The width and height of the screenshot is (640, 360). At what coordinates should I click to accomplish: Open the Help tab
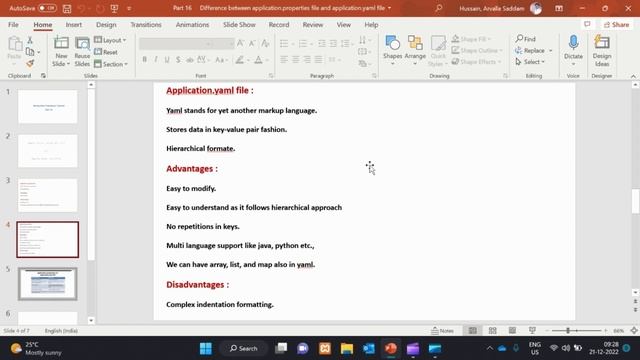[371, 24]
